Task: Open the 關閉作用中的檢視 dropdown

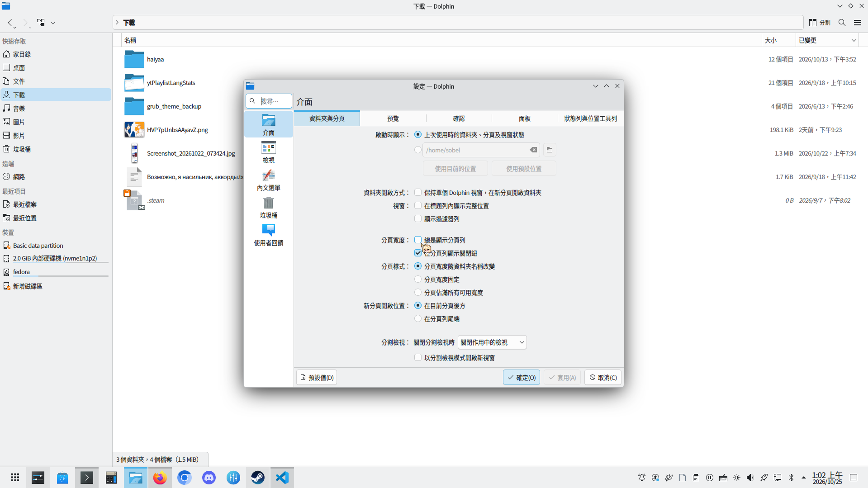Action: point(492,342)
